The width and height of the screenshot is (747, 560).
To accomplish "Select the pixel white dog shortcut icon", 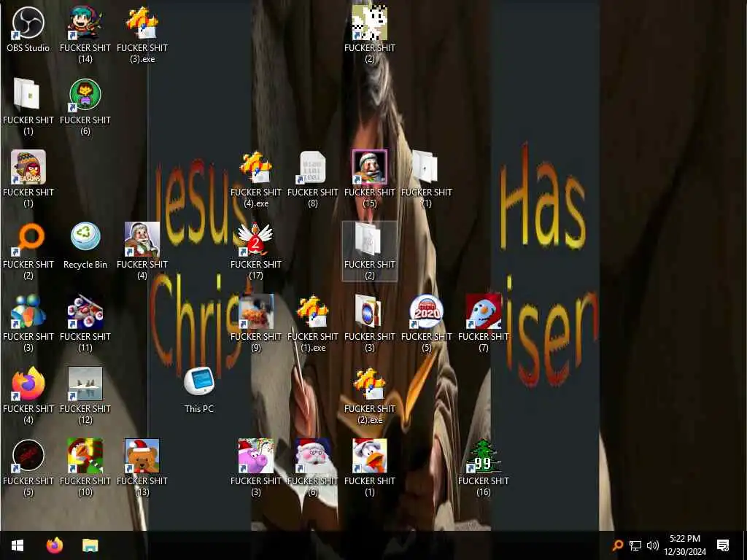I will pos(370,23).
